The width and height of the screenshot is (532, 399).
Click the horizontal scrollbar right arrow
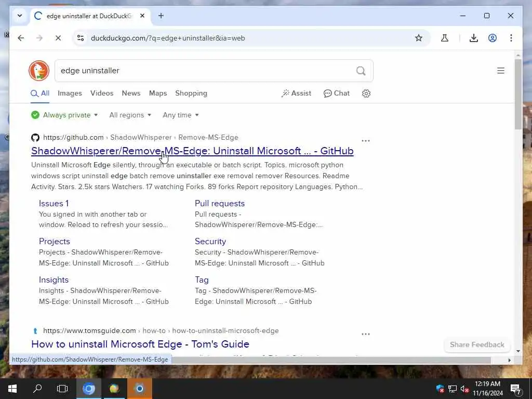(x=509, y=360)
